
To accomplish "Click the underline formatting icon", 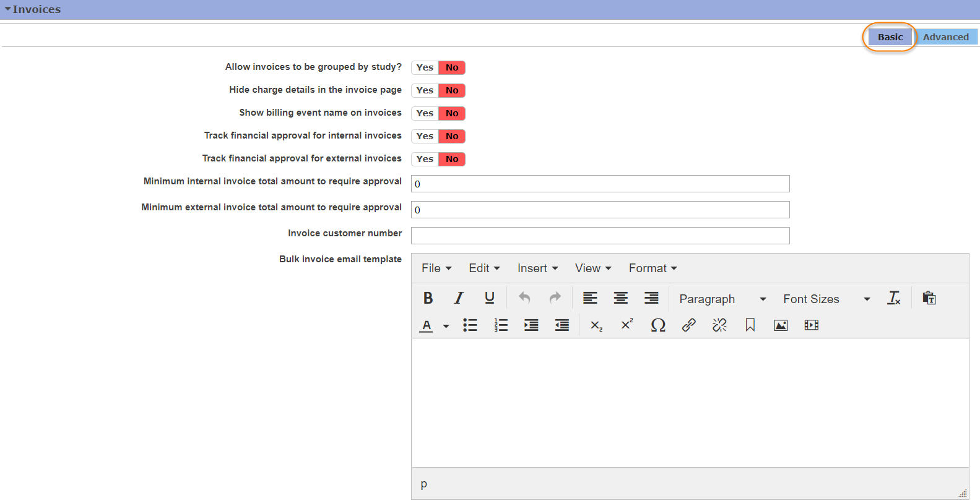I will point(490,298).
